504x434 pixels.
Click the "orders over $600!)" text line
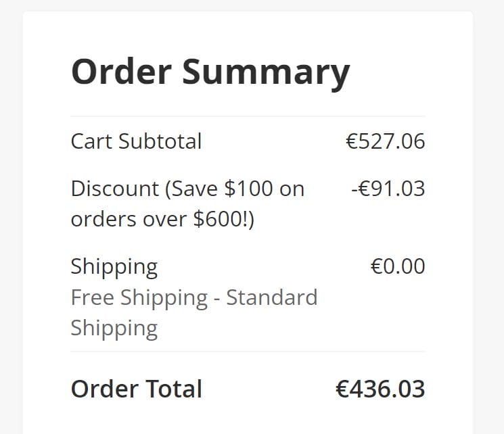click(162, 219)
